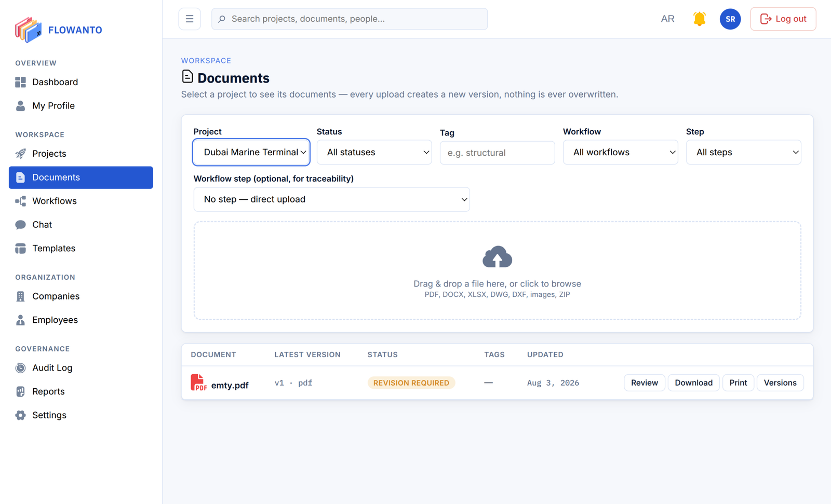Screen dimensions: 831x504
Task: Click the LATEST VERSION column header
Action: click(x=307, y=355)
